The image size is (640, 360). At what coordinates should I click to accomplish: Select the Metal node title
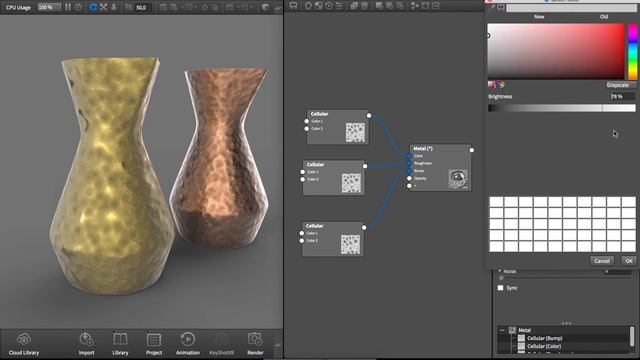tap(423, 149)
